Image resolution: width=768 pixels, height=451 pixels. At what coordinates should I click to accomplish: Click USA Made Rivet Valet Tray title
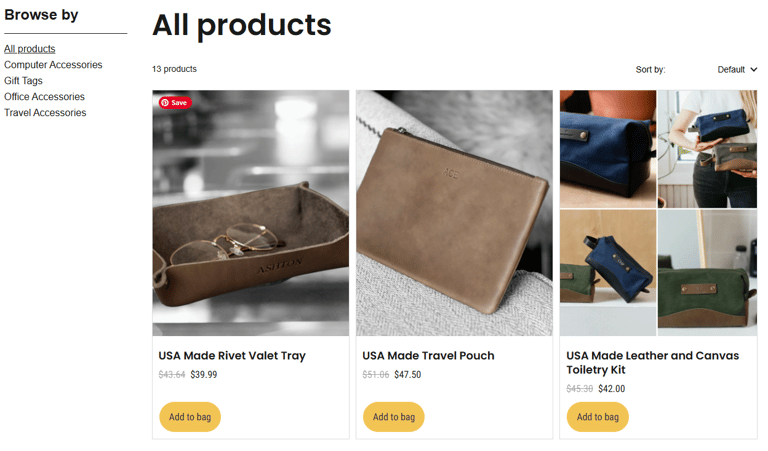pyautogui.click(x=232, y=356)
